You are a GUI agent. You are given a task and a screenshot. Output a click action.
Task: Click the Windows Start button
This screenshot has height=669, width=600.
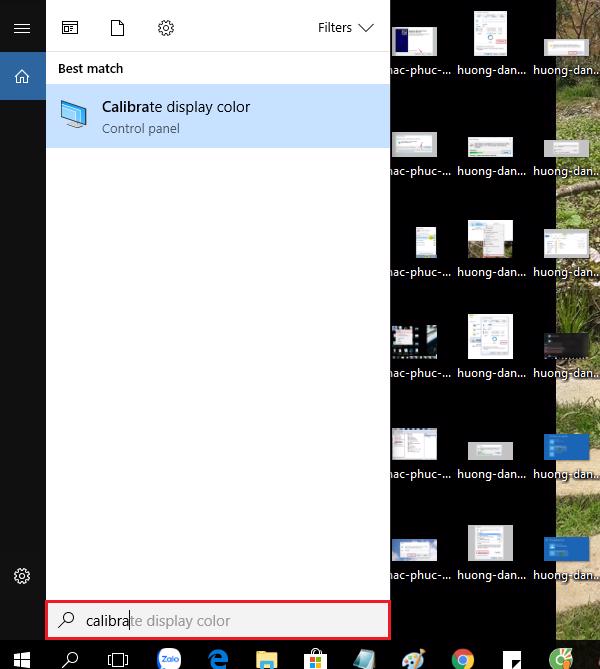[22, 658]
